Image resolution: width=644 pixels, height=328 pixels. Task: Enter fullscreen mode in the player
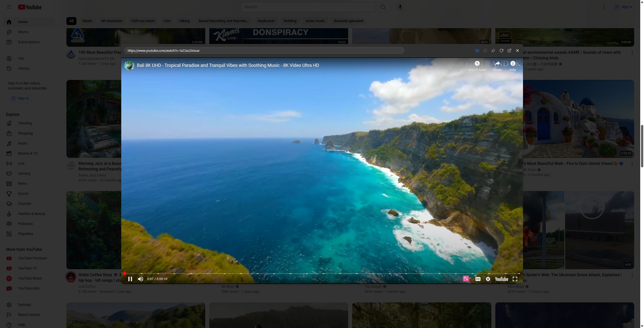pos(515,279)
